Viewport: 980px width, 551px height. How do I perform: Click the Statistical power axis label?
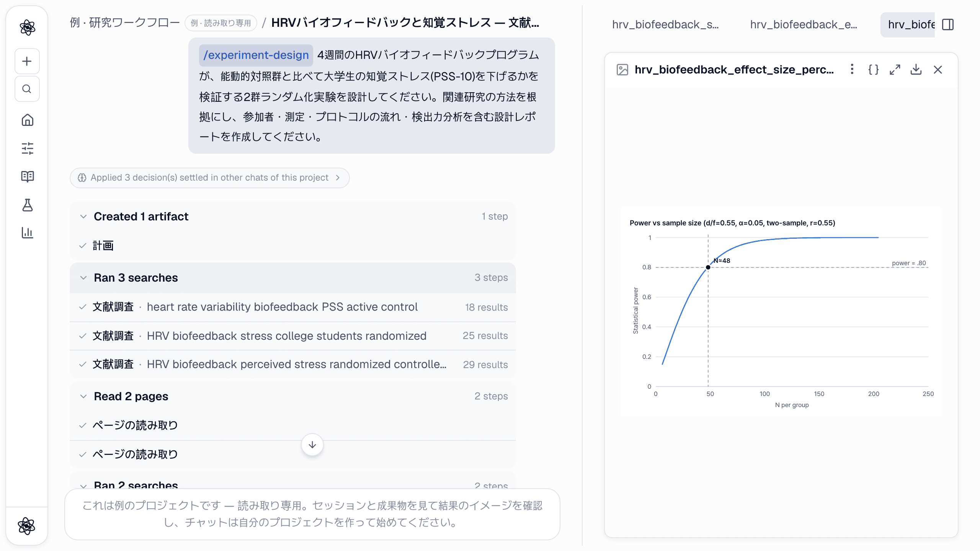(636, 310)
